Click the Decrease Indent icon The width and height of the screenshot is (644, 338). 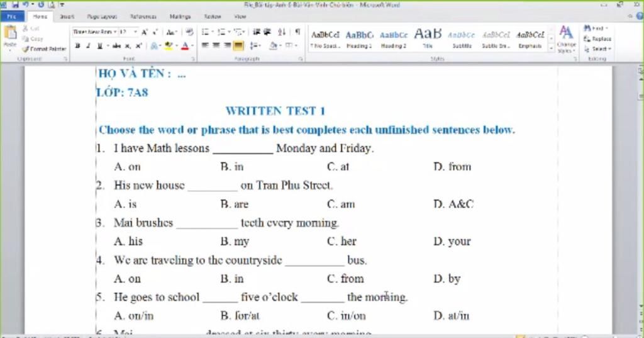coord(257,32)
